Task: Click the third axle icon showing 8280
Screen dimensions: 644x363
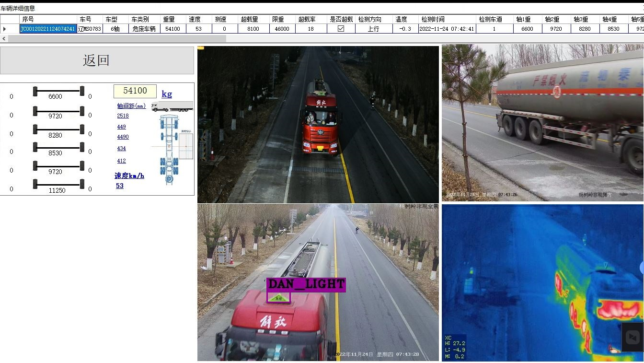Action: coord(58,129)
